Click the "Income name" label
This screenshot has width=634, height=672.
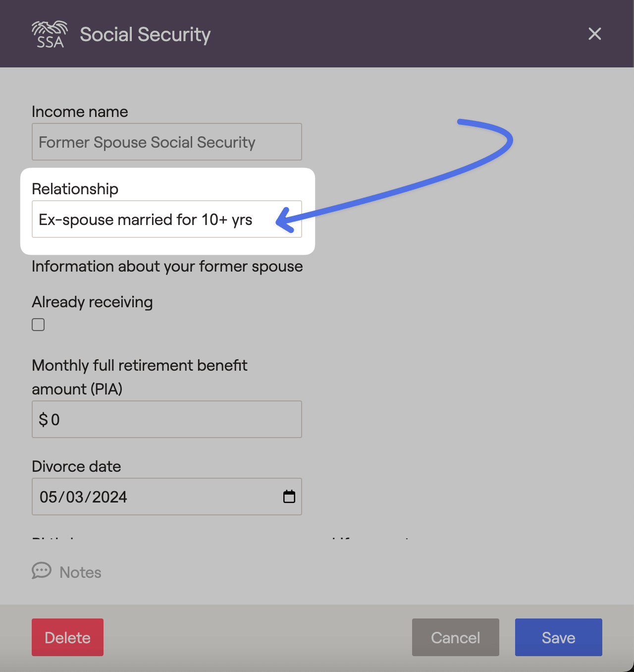[x=80, y=112]
